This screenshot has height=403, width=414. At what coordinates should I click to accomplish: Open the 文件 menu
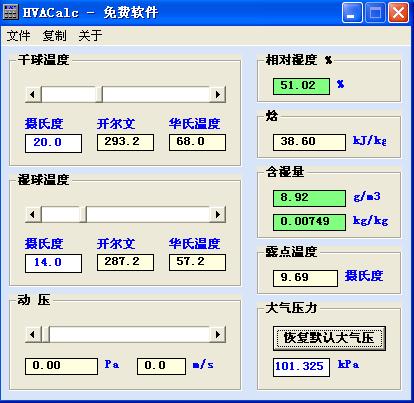18,36
